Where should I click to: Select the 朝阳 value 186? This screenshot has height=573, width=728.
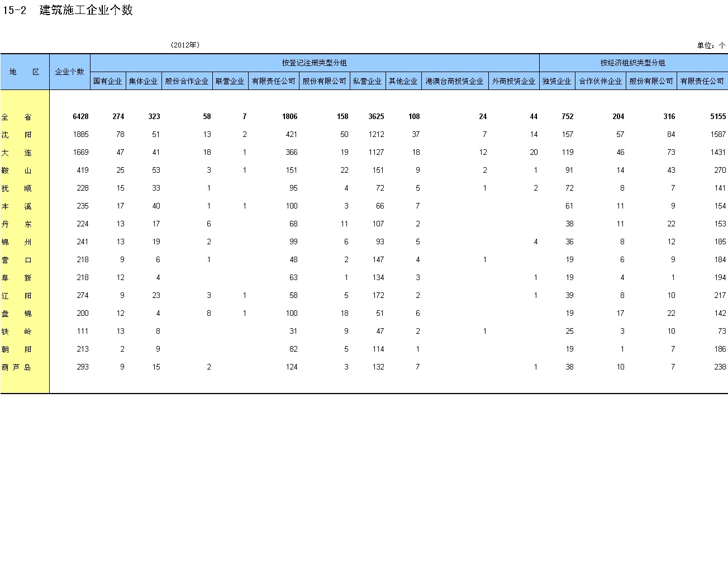720,349
